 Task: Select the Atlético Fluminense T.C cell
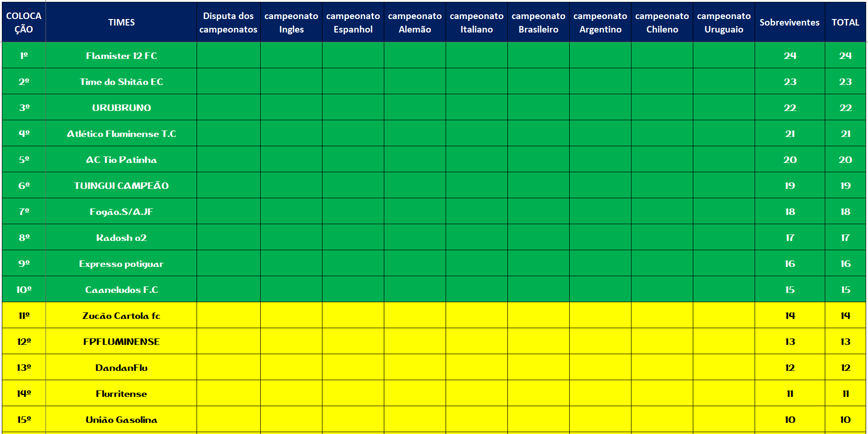point(121,134)
